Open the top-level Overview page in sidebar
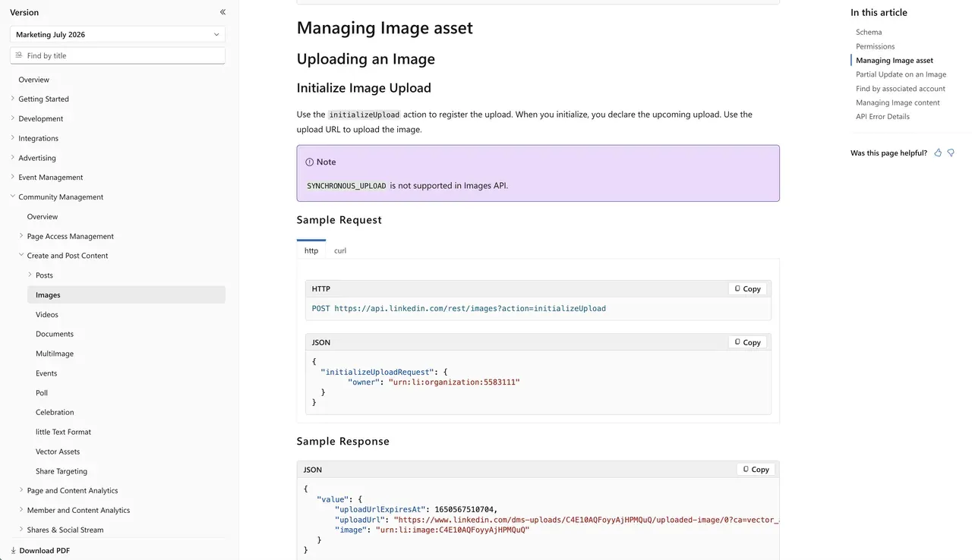Image resolution: width=972 pixels, height=560 pixels. click(x=34, y=80)
